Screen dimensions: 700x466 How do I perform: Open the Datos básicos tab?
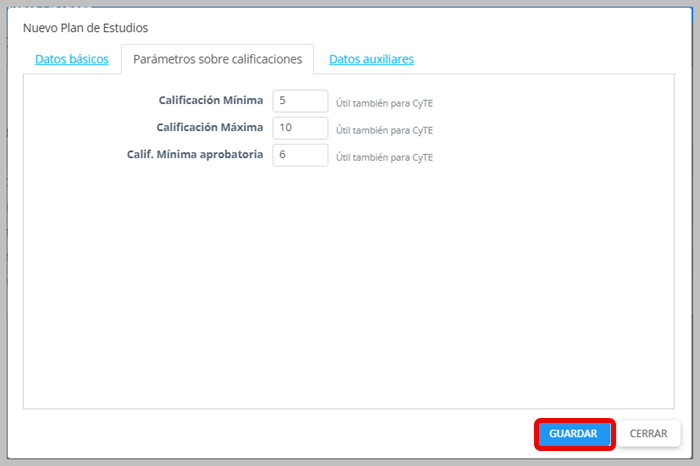[x=71, y=59]
